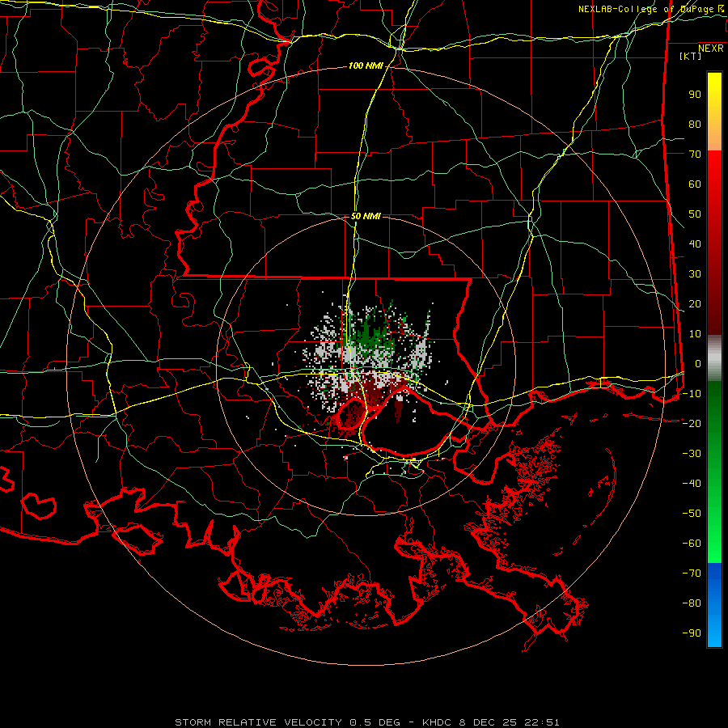Click the [KT] units label
This screenshot has height=728, width=728.
pyautogui.click(x=691, y=56)
